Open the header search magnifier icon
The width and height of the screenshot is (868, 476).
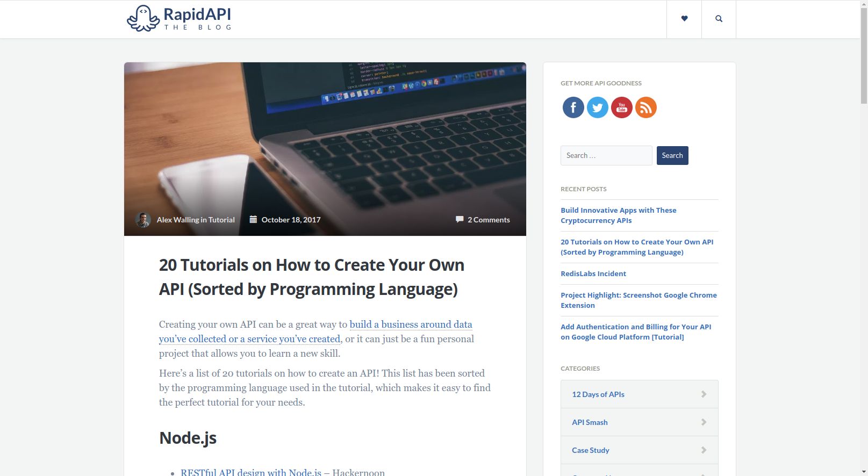coord(719,19)
